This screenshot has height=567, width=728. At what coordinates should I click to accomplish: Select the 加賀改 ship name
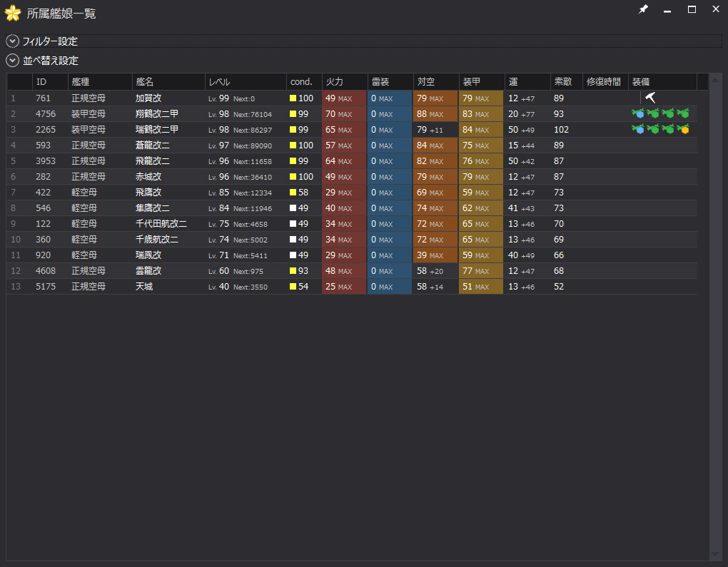coord(148,98)
